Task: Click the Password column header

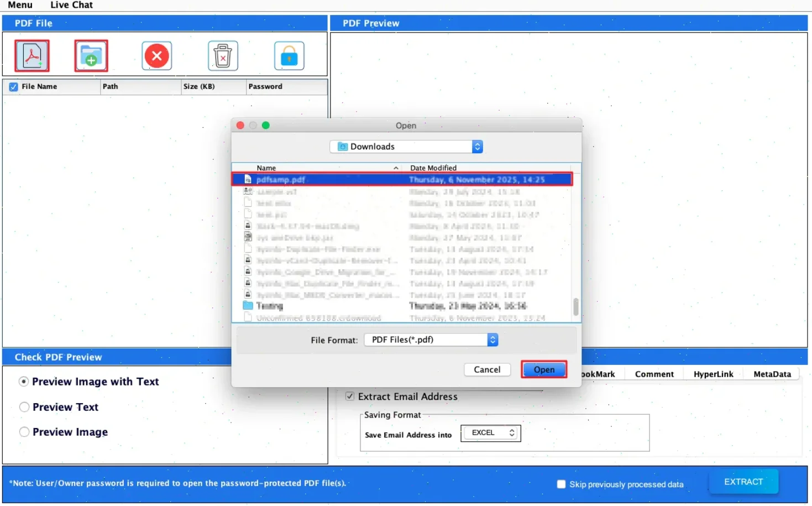Action: tap(287, 87)
